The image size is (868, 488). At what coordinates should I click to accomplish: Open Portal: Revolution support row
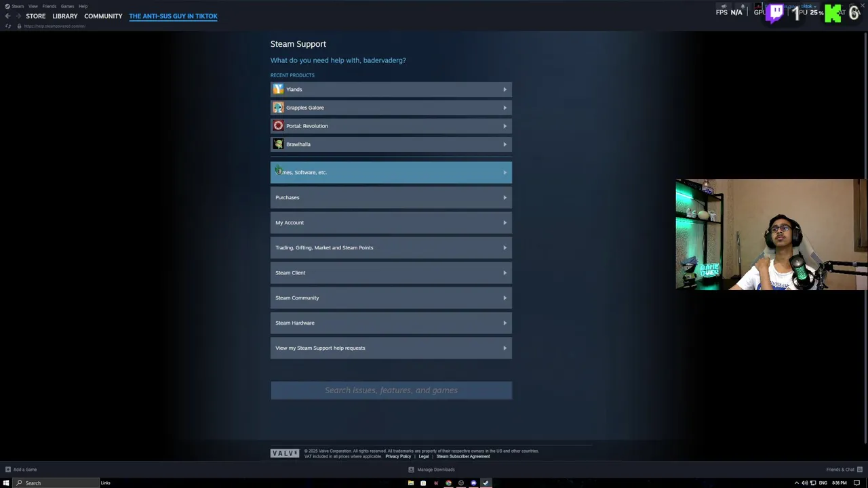point(391,126)
